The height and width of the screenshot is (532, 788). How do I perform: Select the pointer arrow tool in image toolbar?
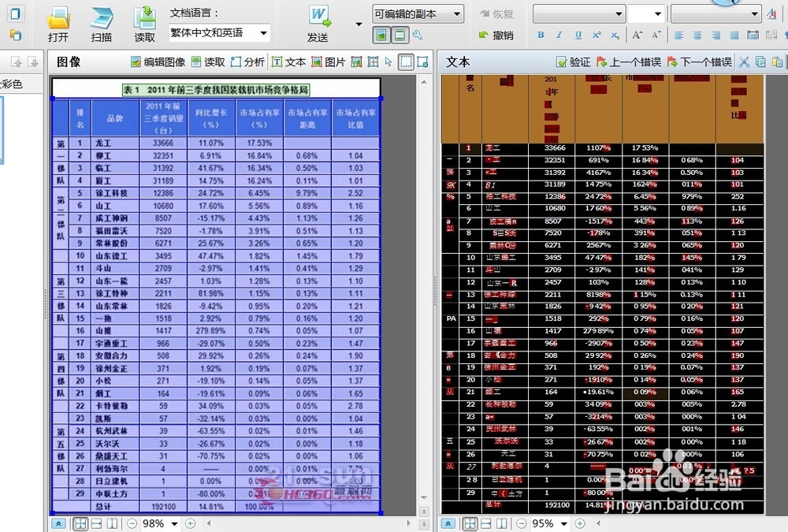[388, 61]
